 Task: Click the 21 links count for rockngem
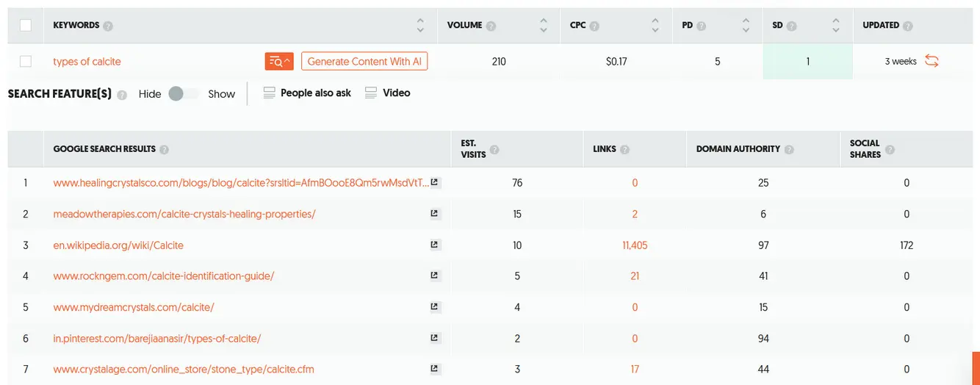635,276
